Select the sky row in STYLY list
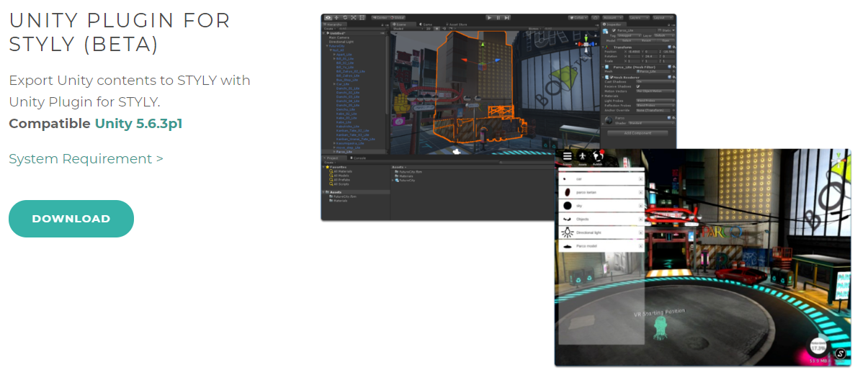Screen dimensions: 868x385 601,206
